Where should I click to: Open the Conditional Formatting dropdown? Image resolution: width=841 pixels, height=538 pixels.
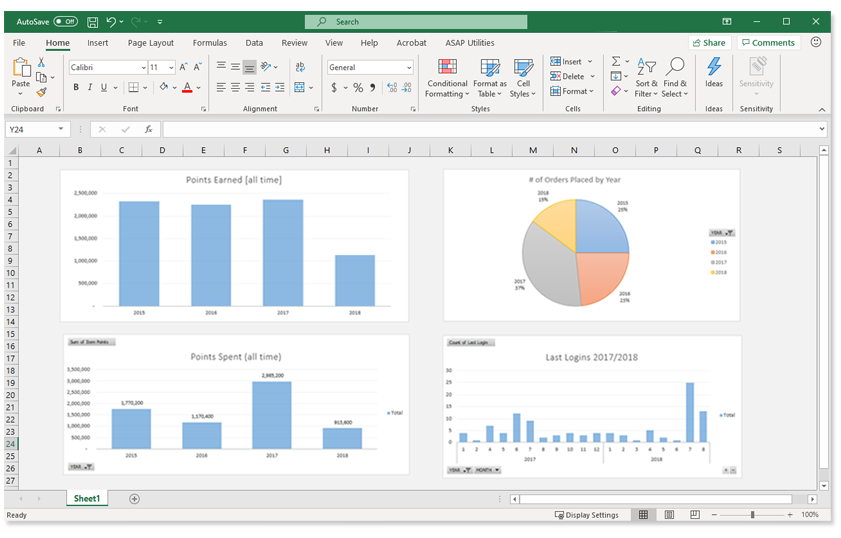click(447, 77)
